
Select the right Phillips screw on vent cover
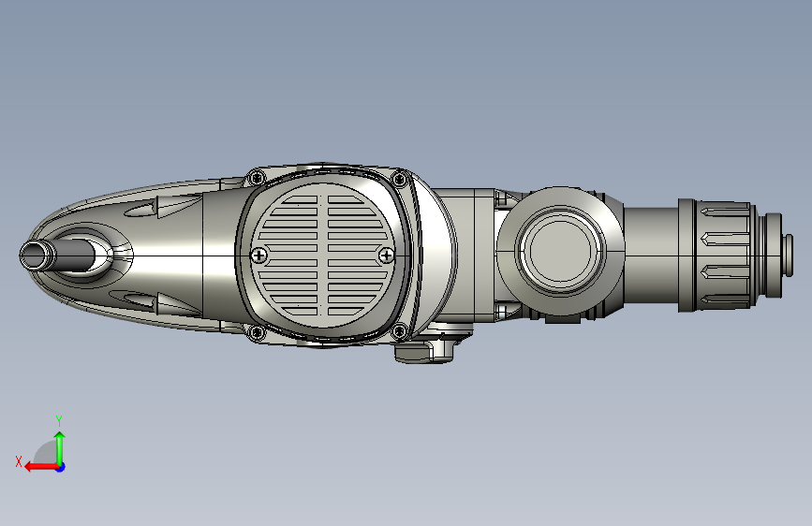click(x=386, y=255)
